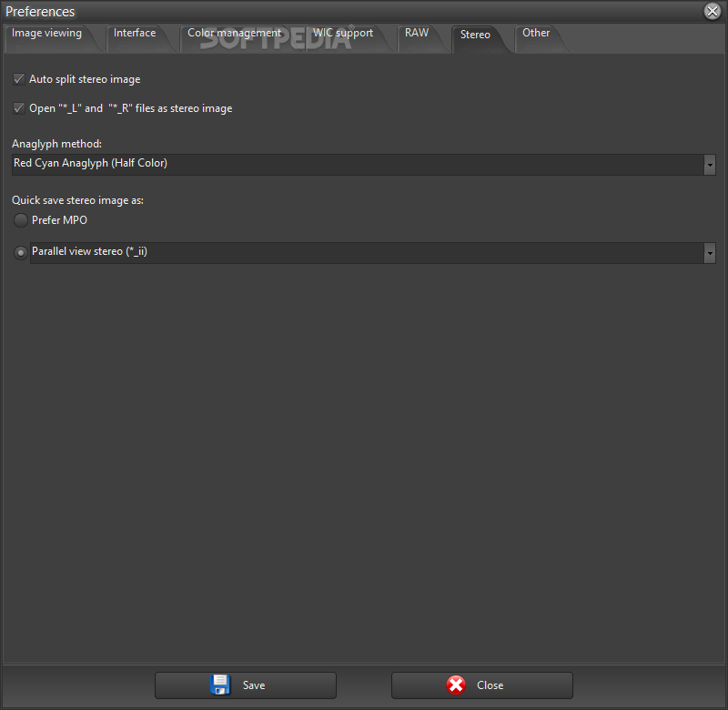Viewport: 728px width, 710px height.
Task: Click the Quick save stereo image as label
Action: click(77, 200)
